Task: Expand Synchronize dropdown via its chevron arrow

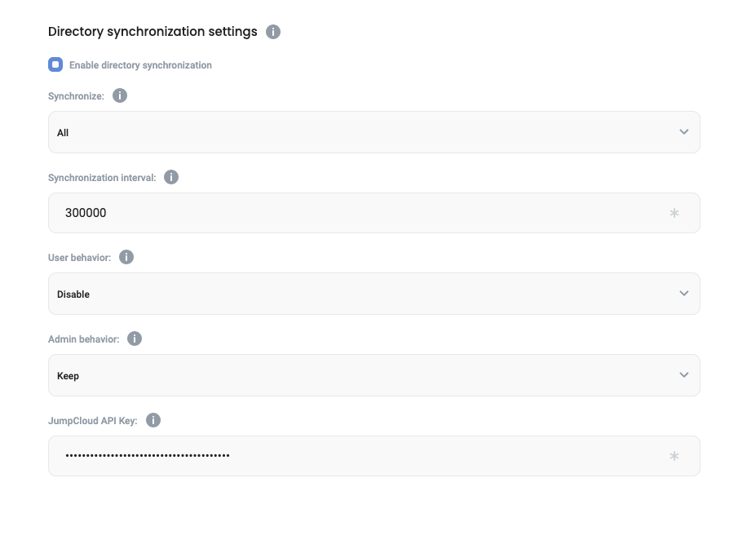Action: [x=683, y=132]
